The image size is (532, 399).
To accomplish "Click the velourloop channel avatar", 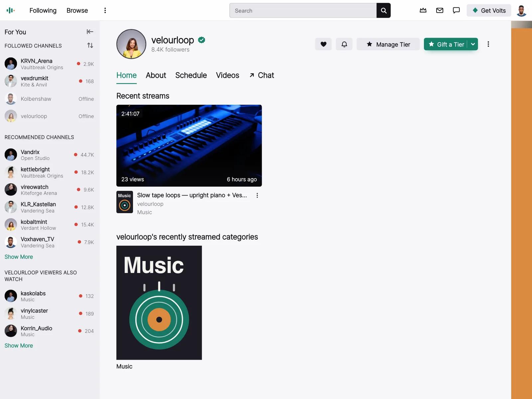I will click(131, 44).
